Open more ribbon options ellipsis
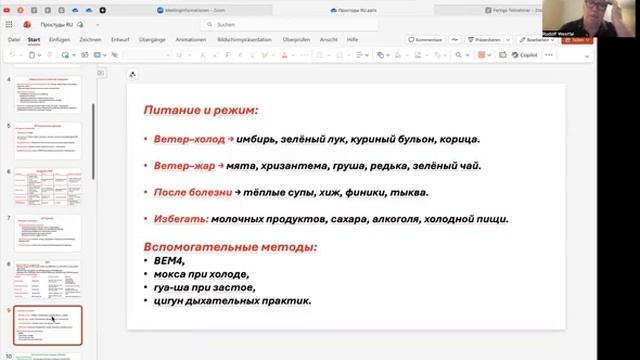 tap(549, 55)
